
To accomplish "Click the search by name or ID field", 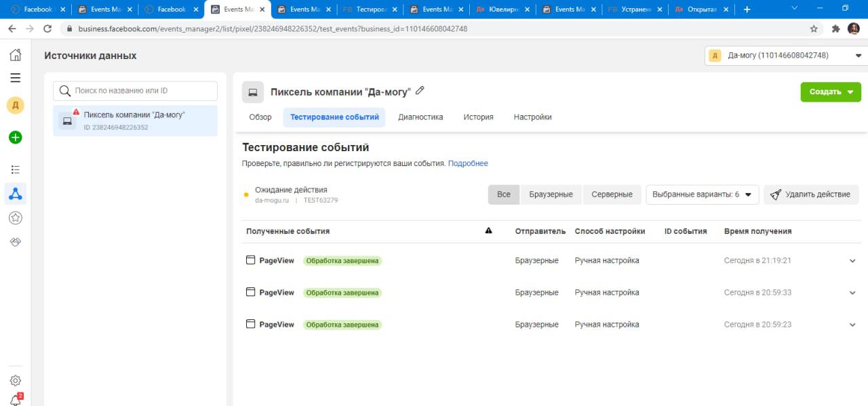I will [136, 91].
